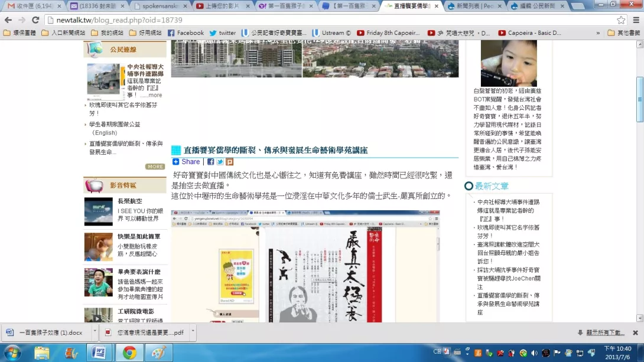Open the Chrome menu icon

coord(636,19)
